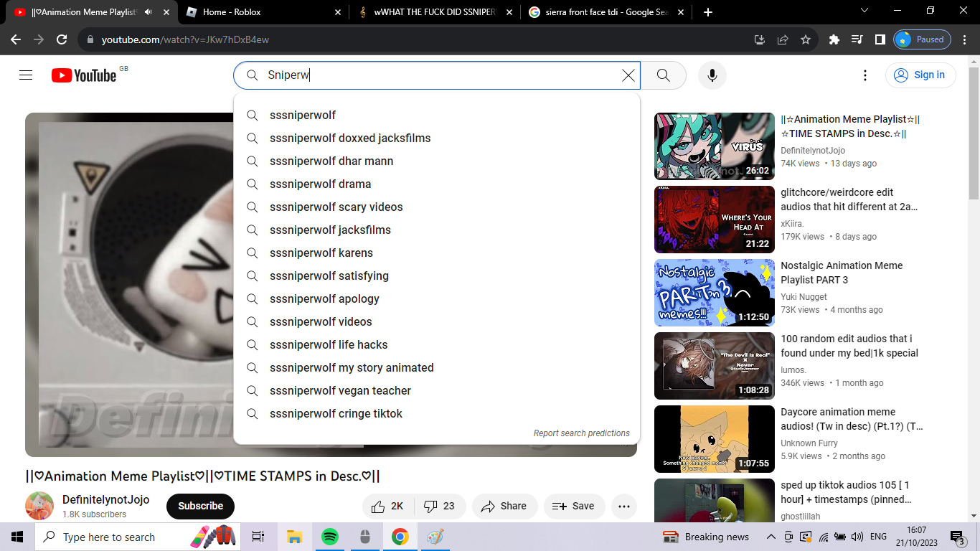Open the media control icon in Chrome toolbar

pos(857,39)
